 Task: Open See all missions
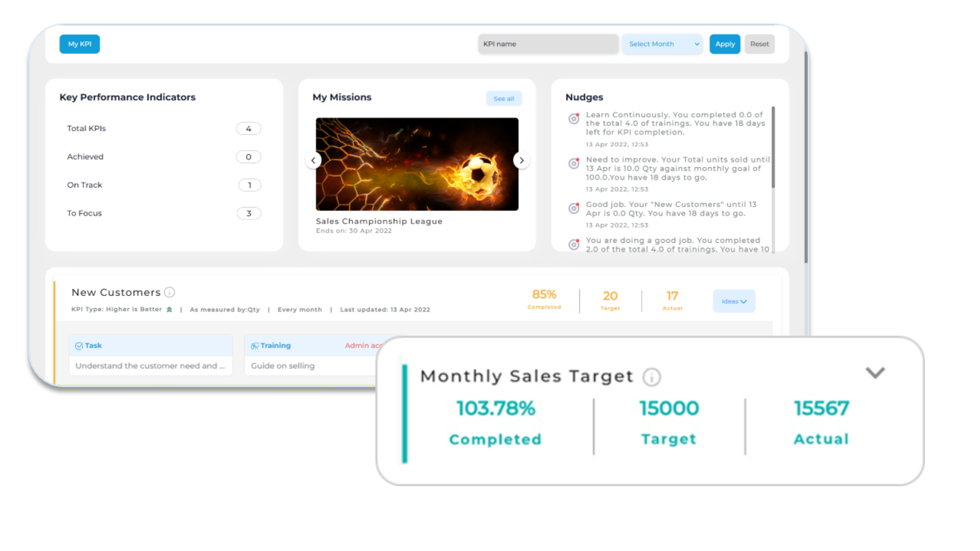click(x=504, y=98)
